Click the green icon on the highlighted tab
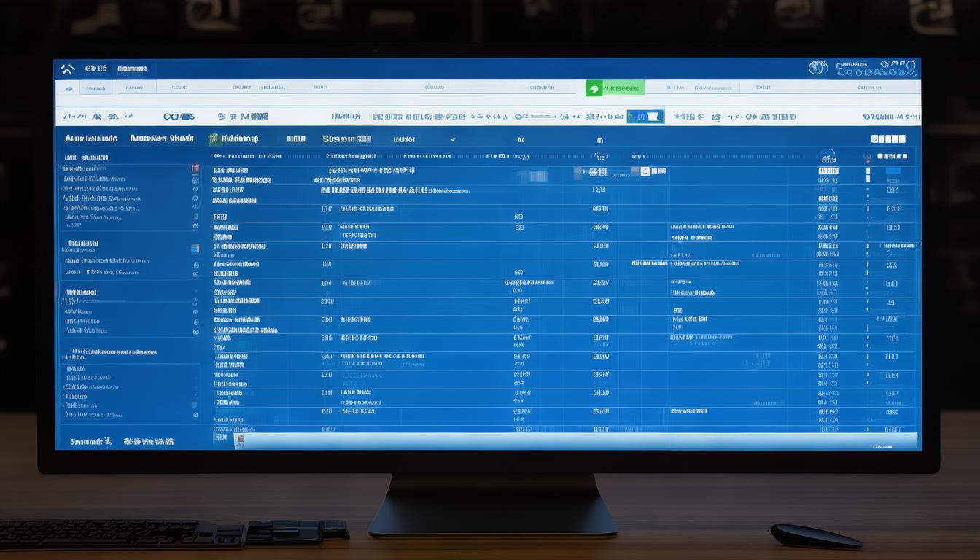Screen dimensions: 980x560 (x=594, y=88)
